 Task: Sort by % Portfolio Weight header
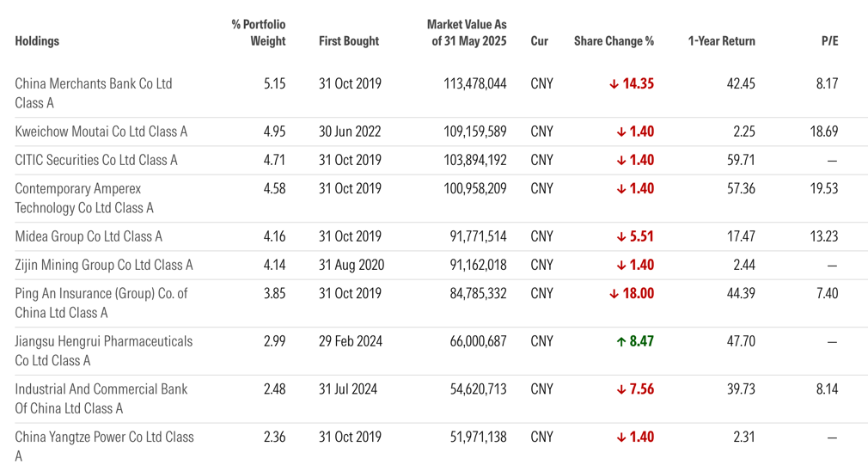click(259, 33)
